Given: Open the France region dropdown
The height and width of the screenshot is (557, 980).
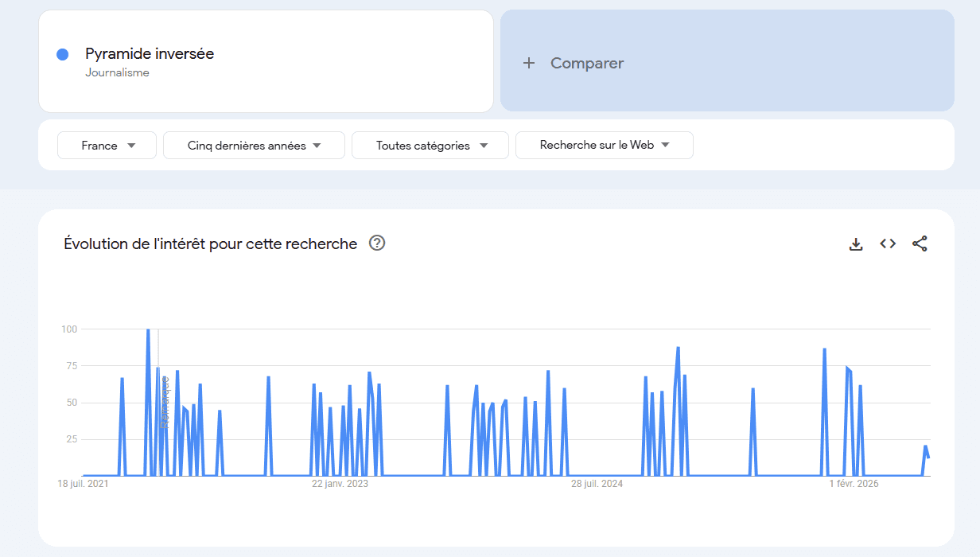Looking at the screenshot, I should click(107, 146).
